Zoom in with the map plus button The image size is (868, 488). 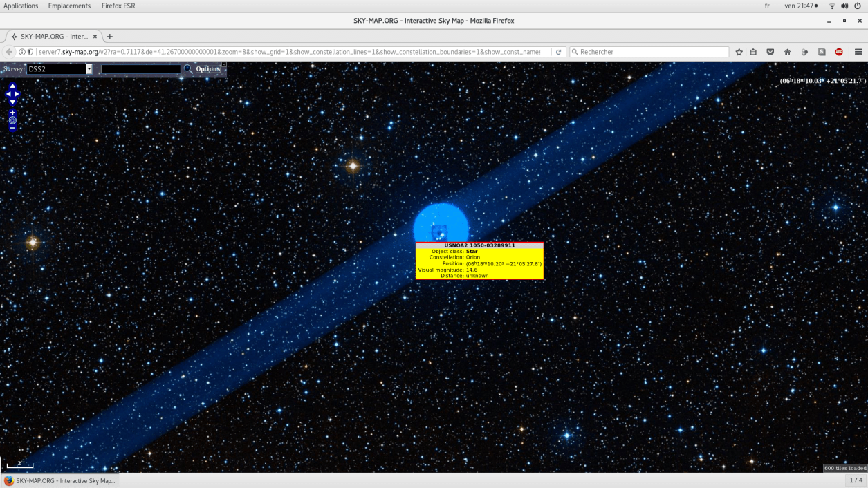(x=12, y=113)
